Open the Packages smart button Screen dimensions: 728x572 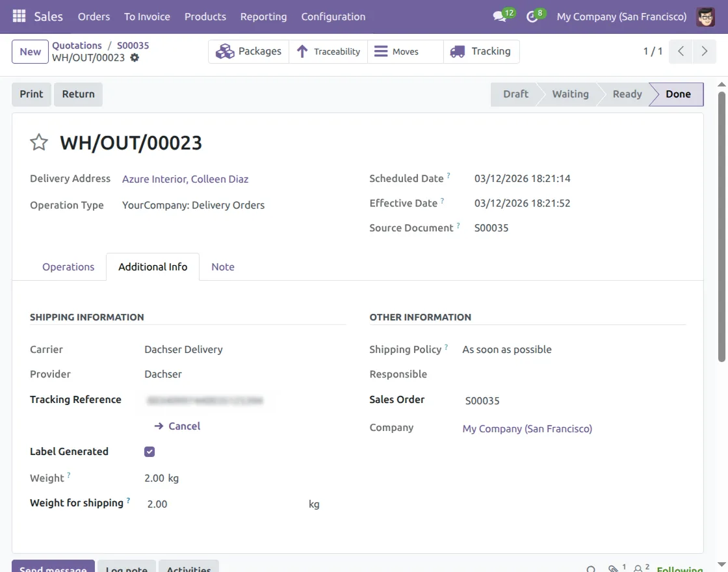click(248, 51)
